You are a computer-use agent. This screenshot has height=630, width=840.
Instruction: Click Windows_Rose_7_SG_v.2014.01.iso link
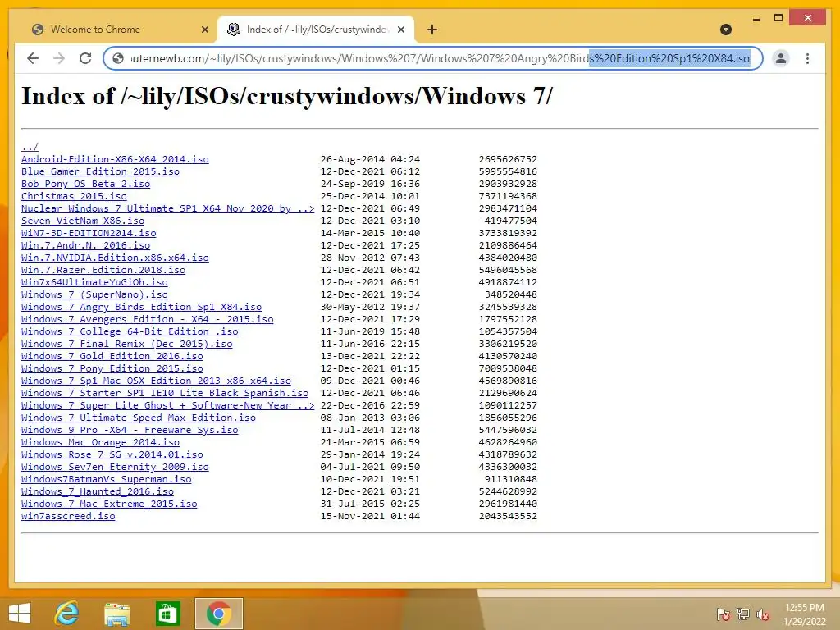point(112,454)
